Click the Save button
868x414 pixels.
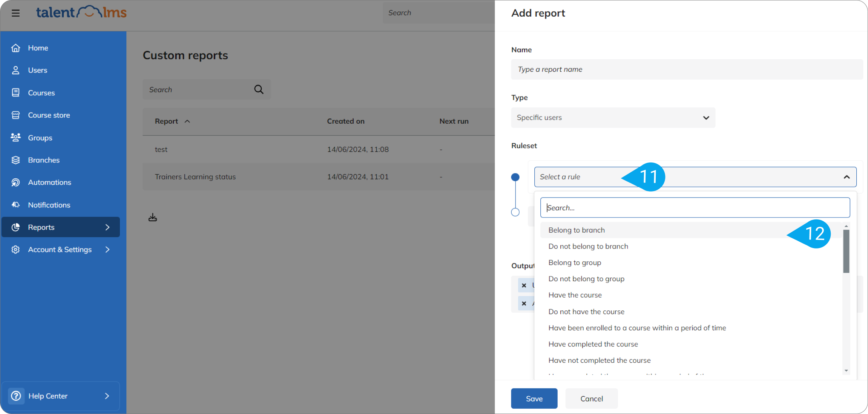coord(534,399)
